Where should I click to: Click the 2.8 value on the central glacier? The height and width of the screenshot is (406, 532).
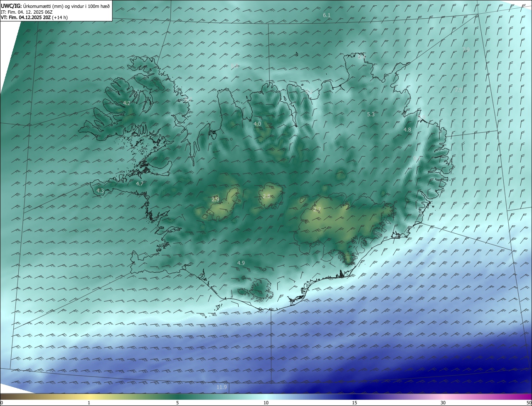click(266, 196)
